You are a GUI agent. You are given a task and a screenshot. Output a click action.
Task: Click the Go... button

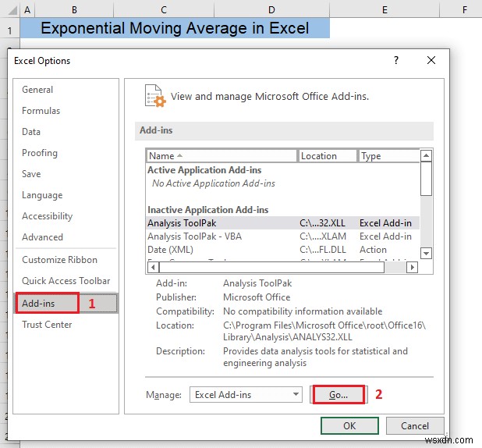tap(338, 394)
